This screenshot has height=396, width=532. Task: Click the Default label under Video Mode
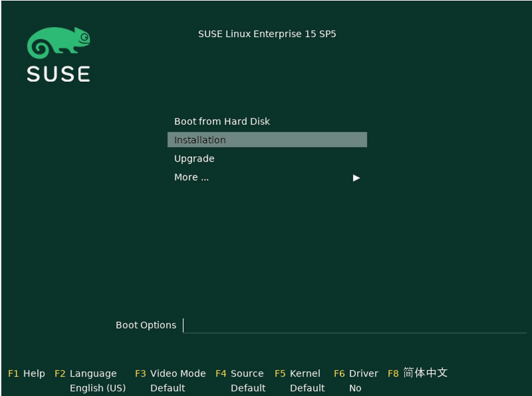pos(168,388)
